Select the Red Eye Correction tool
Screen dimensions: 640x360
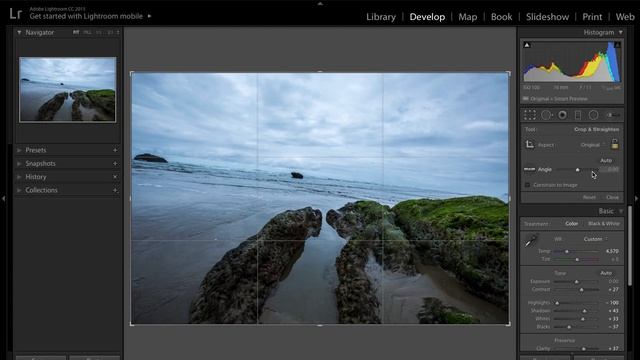[562, 115]
